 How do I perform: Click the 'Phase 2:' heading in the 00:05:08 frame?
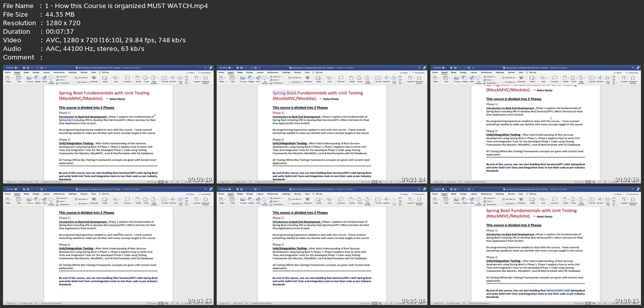[x=279, y=245]
